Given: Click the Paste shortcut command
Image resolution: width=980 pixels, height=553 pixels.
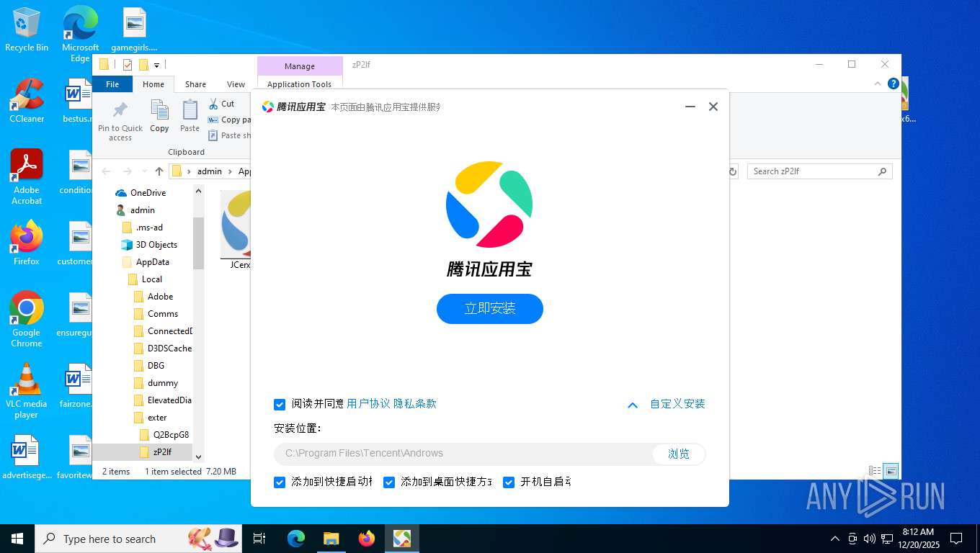Looking at the screenshot, I should click(x=229, y=135).
